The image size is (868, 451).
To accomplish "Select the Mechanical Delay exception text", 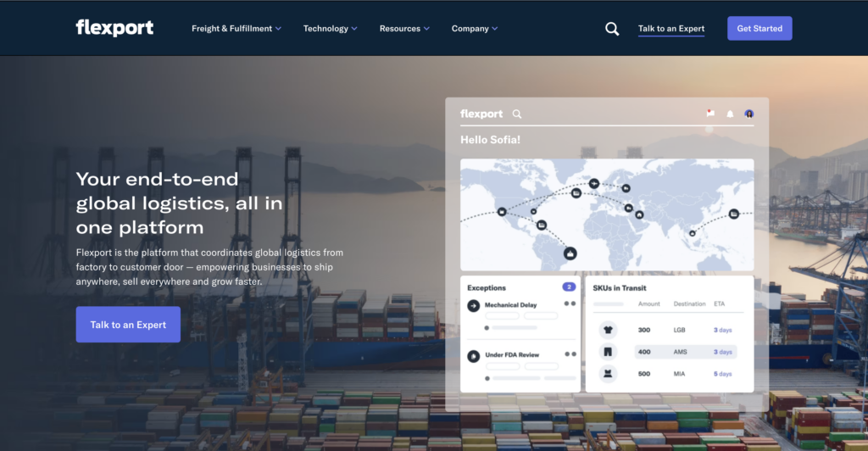I will (510, 305).
